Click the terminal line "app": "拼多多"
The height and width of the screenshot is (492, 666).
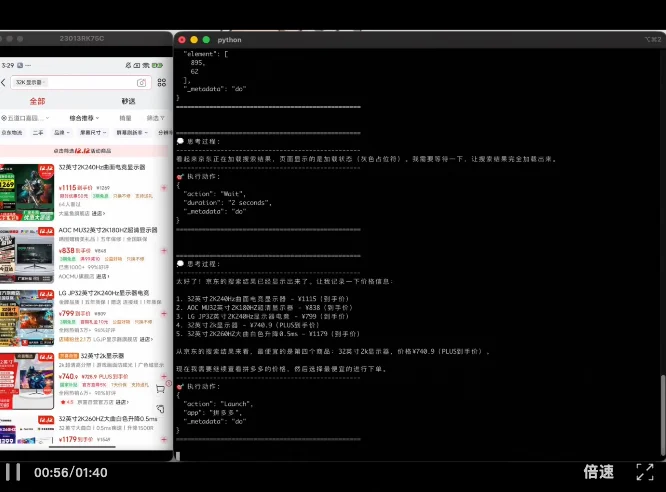tap(212, 413)
